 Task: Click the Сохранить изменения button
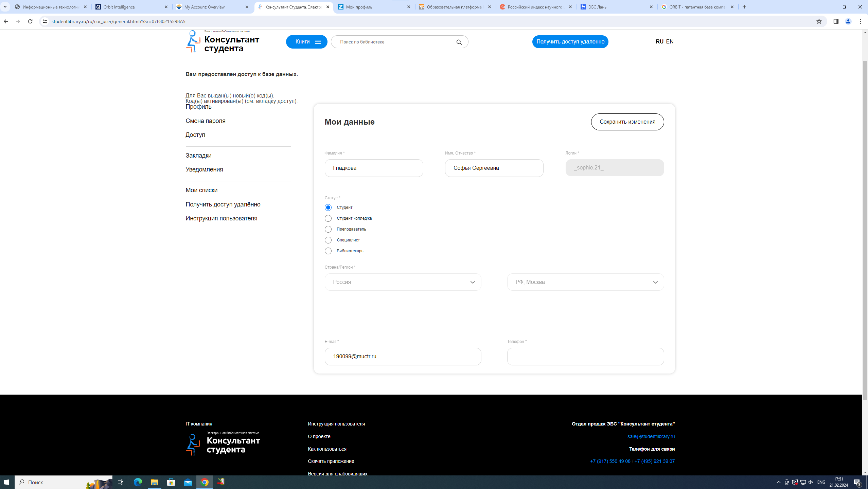point(627,122)
